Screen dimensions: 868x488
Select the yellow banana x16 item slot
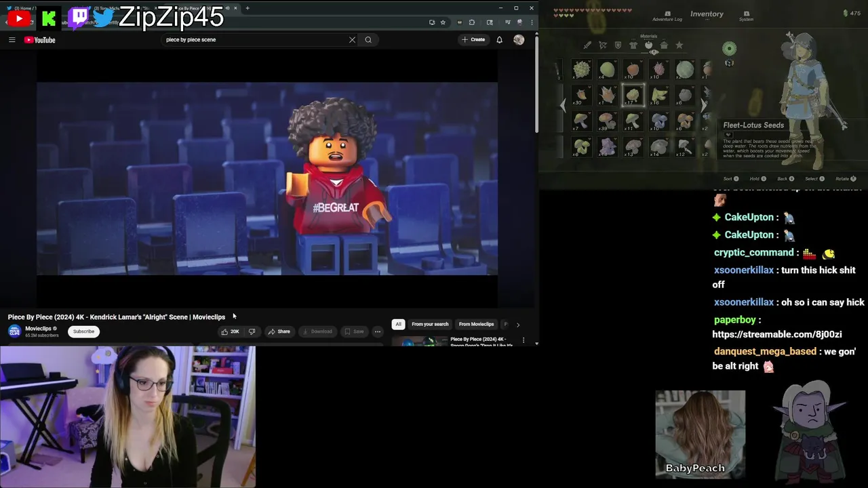tap(658, 96)
